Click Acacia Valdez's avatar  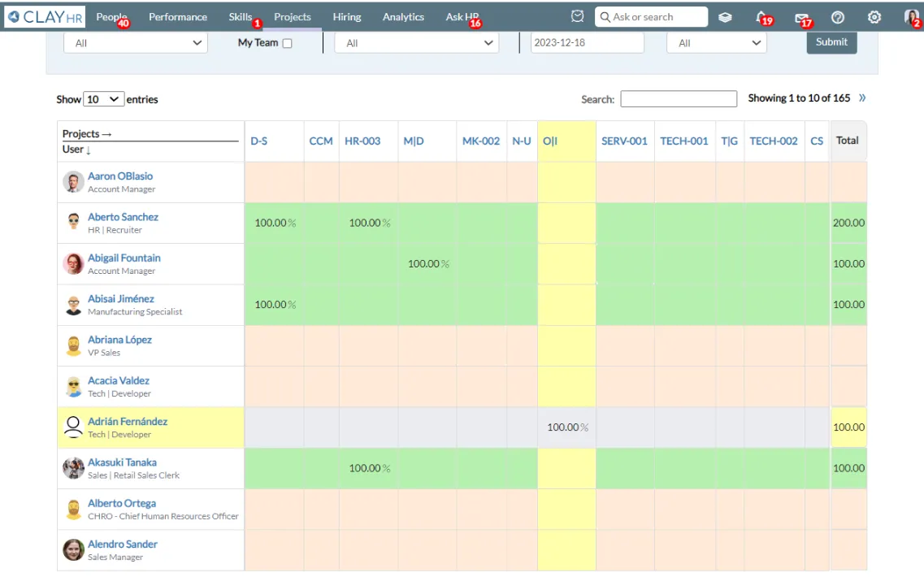click(x=74, y=387)
